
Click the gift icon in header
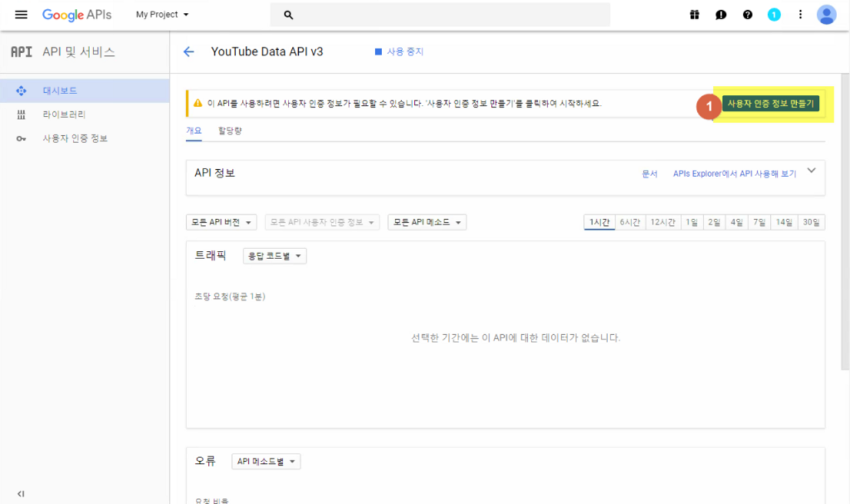[x=694, y=14]
